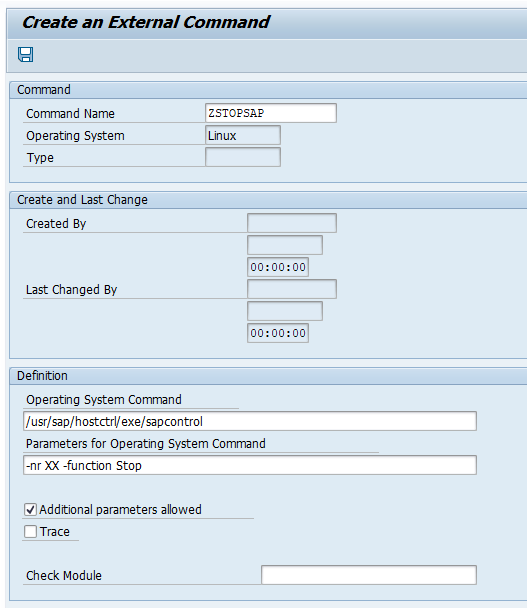Screen dimensions: 527x608
Task: Click the creation date field under Created By
Action: point(285,245)
